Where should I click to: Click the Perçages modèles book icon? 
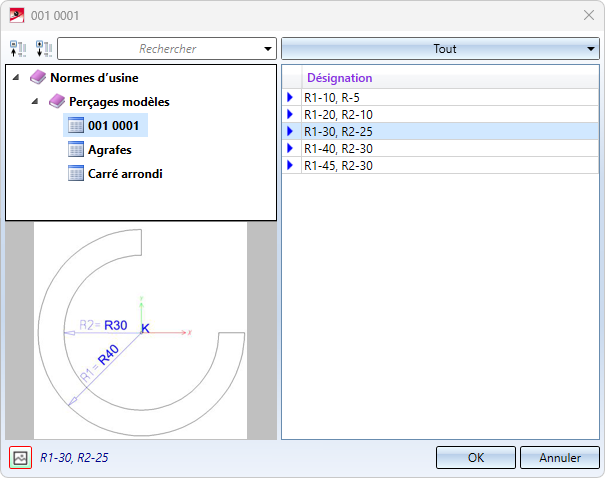click(x=57, y=101)
